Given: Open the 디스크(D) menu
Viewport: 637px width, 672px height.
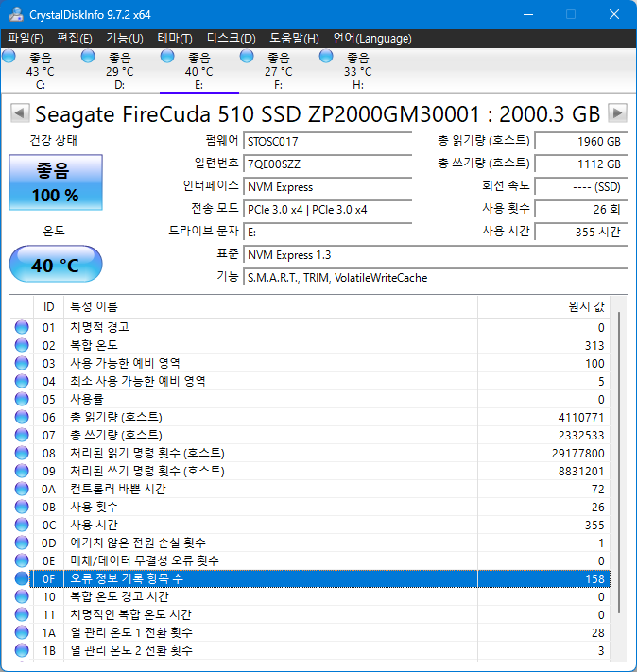Looking at the screenshot, I should pos(231,39).
